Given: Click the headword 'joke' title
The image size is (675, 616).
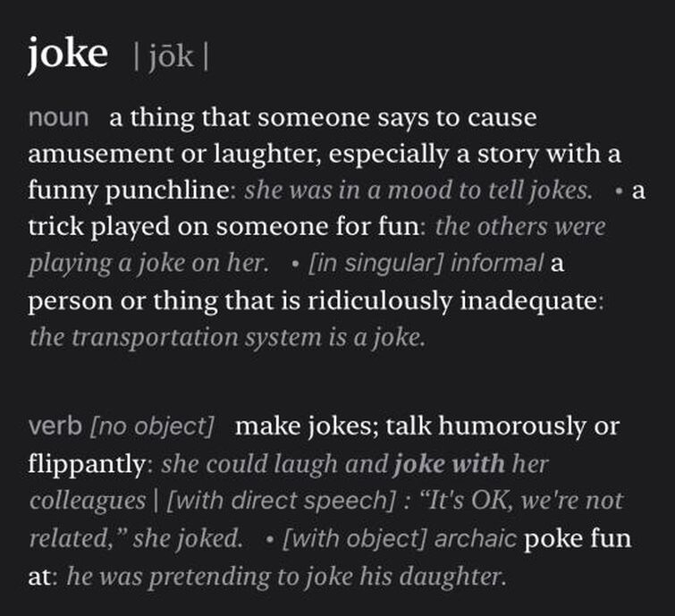Looking at the screenshot, I should (68, 55).
